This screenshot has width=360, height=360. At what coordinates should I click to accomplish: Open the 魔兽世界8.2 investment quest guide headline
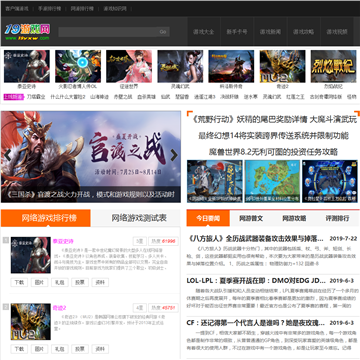[273, 152]
